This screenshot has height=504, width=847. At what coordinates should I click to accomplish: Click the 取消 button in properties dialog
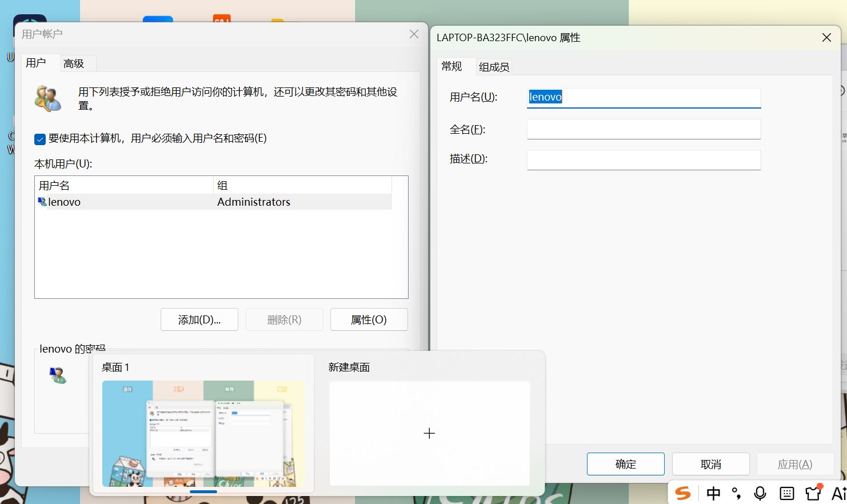pos(711,464)
